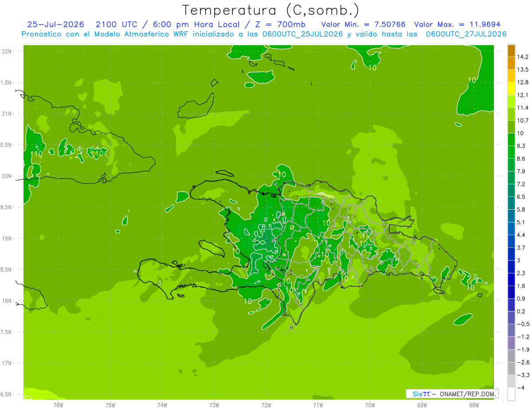Click the dark blue swatch between 2.3 and 1.6

(x=511, y=279)
